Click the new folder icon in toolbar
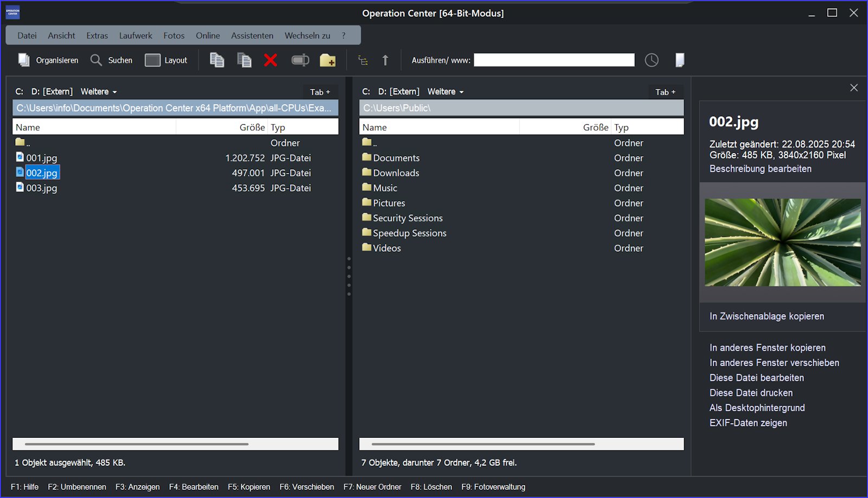The height and width of the screenshot is (498, 868). pyautogui.click(x=328, y=60)
